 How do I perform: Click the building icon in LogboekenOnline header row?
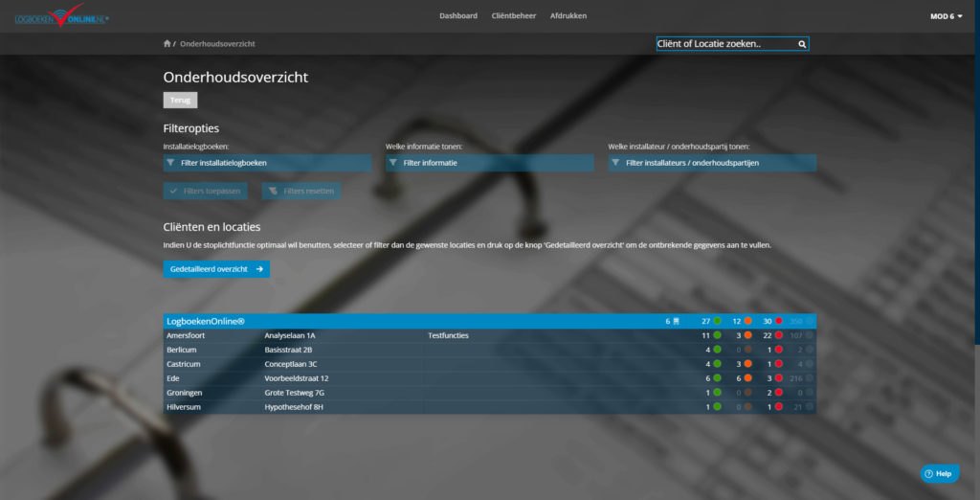point(676,321)
